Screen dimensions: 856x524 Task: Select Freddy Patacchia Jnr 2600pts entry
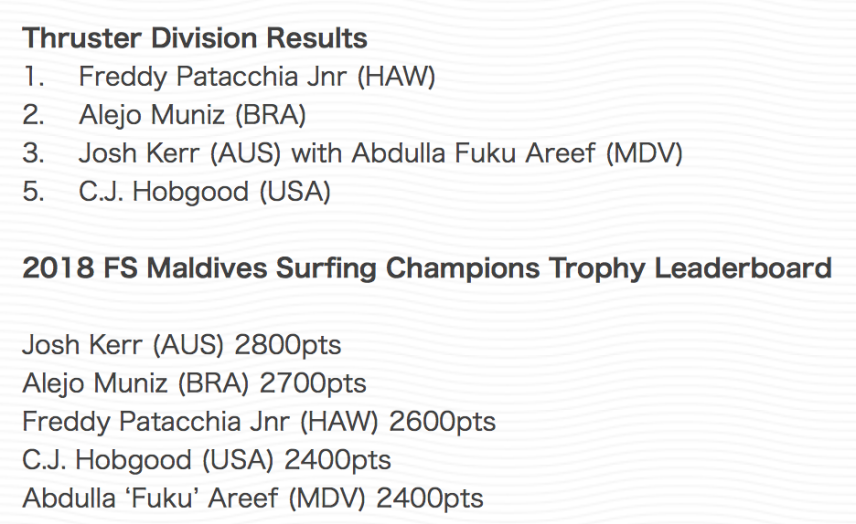[259, 422]
